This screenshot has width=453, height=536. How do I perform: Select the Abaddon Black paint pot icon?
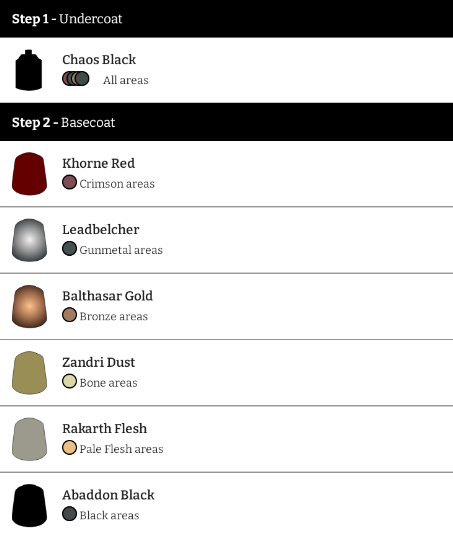coord(29,505)
